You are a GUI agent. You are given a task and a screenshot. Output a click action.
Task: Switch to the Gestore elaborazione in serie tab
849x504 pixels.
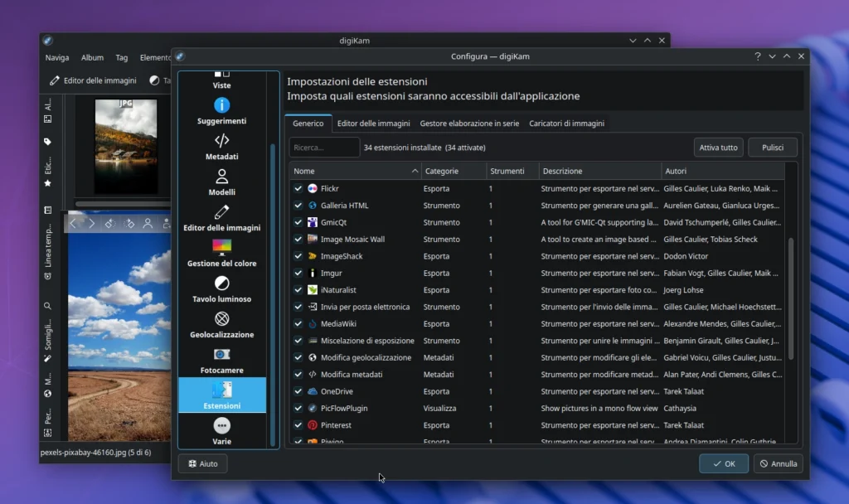[469, 123]
